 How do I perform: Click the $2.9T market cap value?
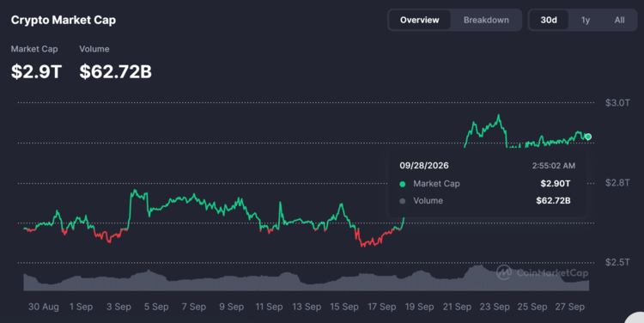36,71
